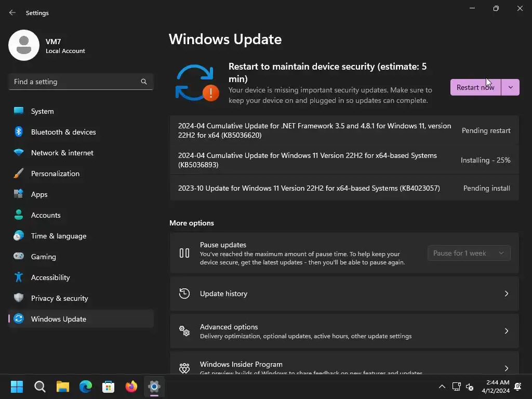Open the clock showing 2:44 AM

coord(496,387)
